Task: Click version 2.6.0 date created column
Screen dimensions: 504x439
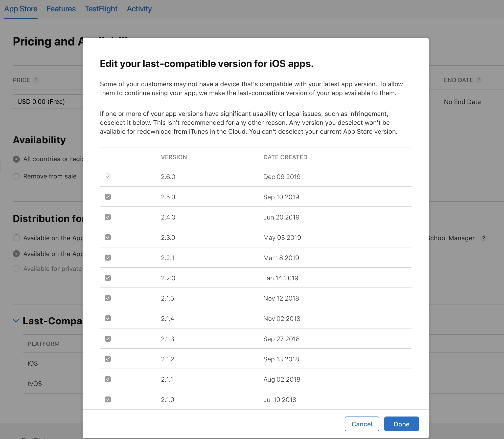Action: 282,176
